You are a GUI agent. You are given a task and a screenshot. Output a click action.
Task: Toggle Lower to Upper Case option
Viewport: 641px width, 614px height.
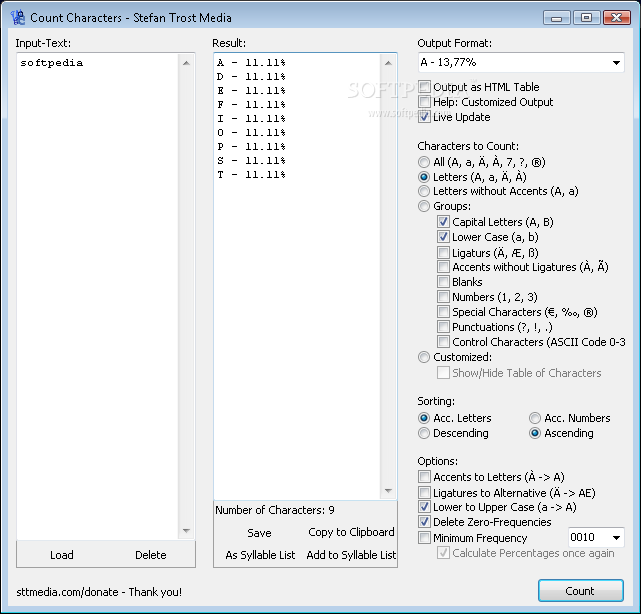[424, 507]
